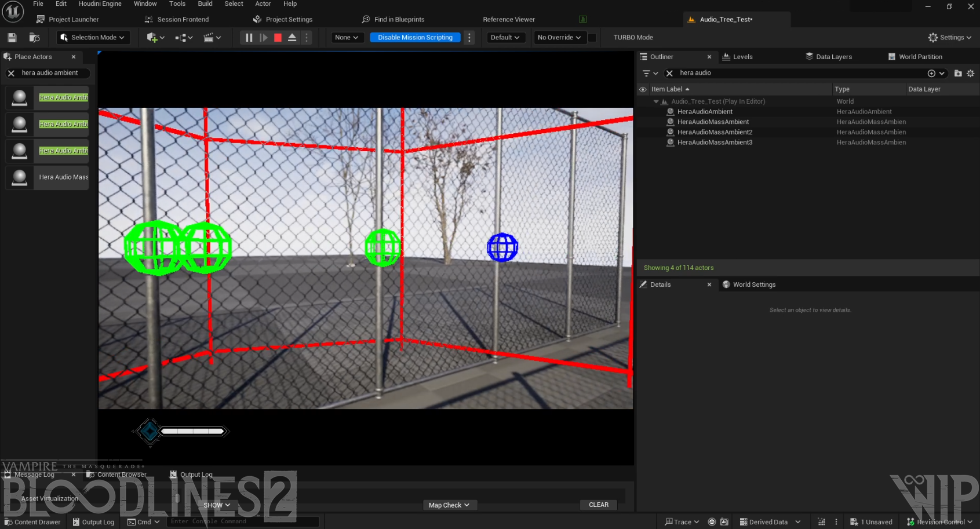Toggle the checkbox next to No Override
The width and height of the screenshot is (980, 529).
592,38
